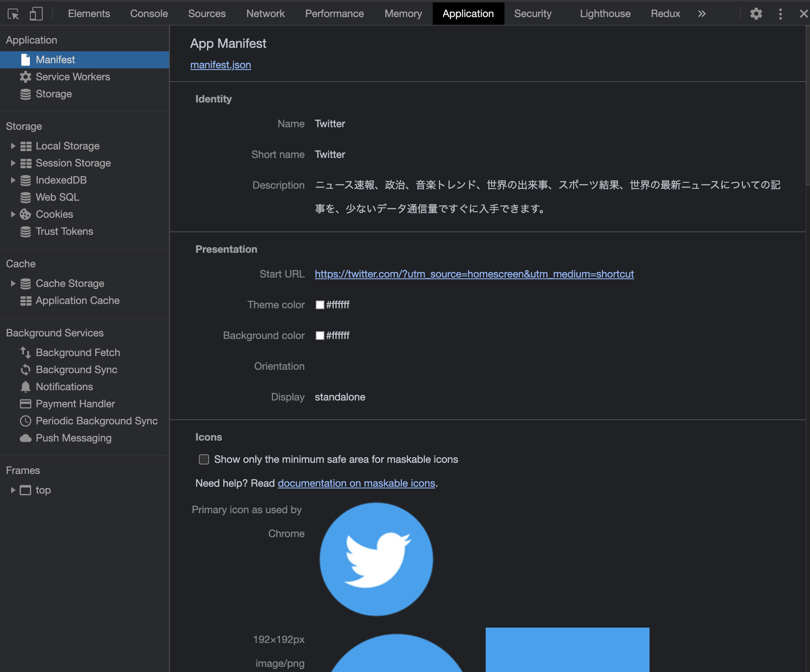Image resolution: width=810 pixels, height=672 pixels.
Task: Select Notifications in the sidebar
Action: click(84, 387)
